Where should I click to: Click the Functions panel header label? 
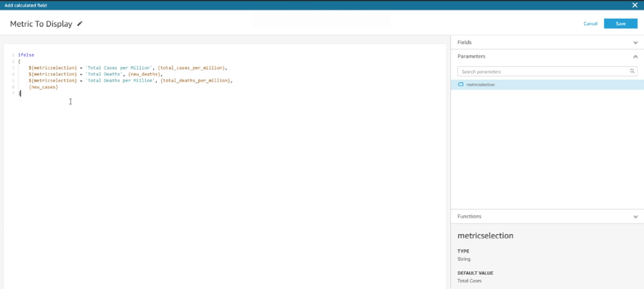(469, 216)
